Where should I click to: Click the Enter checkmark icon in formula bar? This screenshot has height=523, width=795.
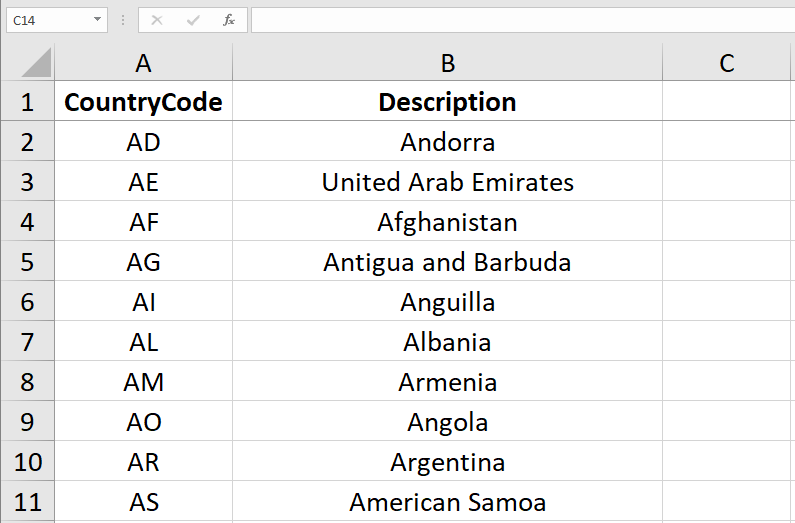click(193, 20)
